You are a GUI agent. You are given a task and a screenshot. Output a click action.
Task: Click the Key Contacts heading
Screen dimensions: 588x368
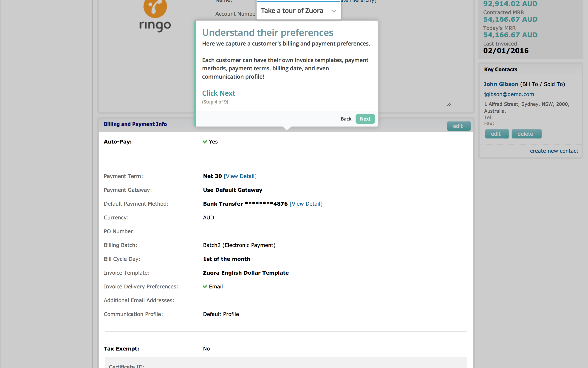500,70
